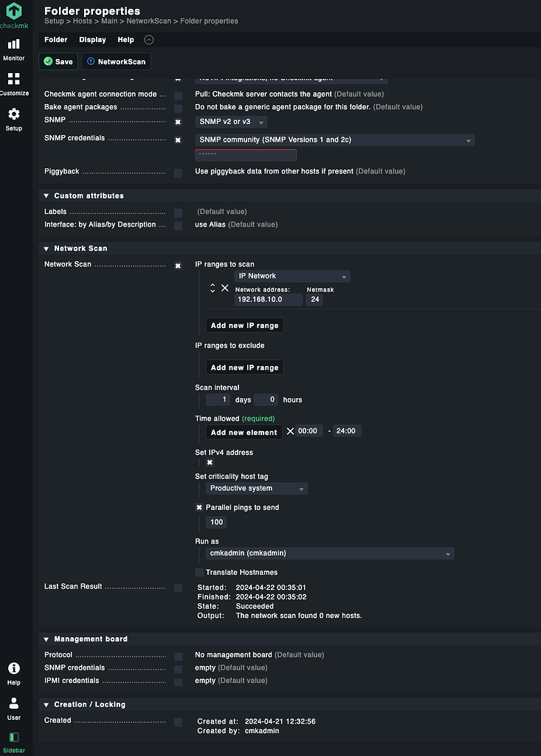Open the Monitor sidebar section
The image size is (541, 756).
tap(14, 47)
